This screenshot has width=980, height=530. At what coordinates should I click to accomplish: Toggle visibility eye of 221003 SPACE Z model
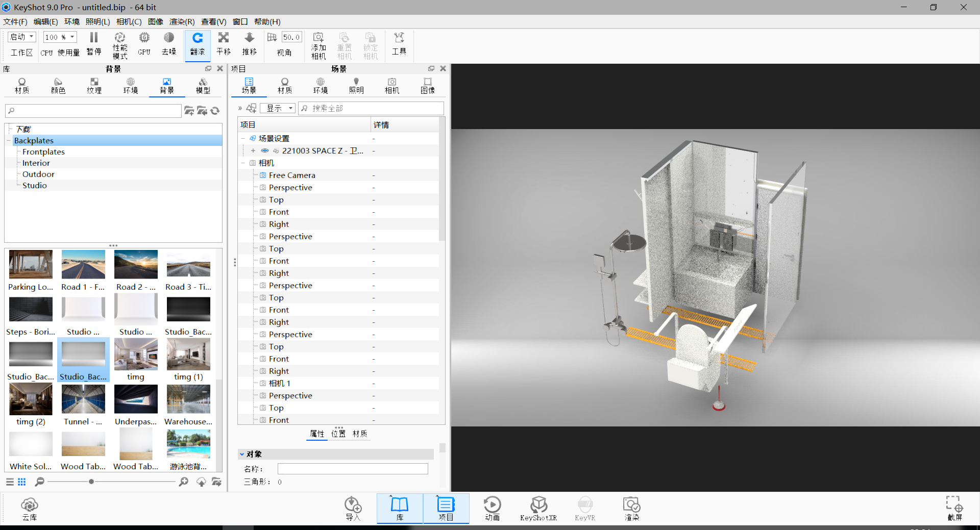click(x=265, y=150)
